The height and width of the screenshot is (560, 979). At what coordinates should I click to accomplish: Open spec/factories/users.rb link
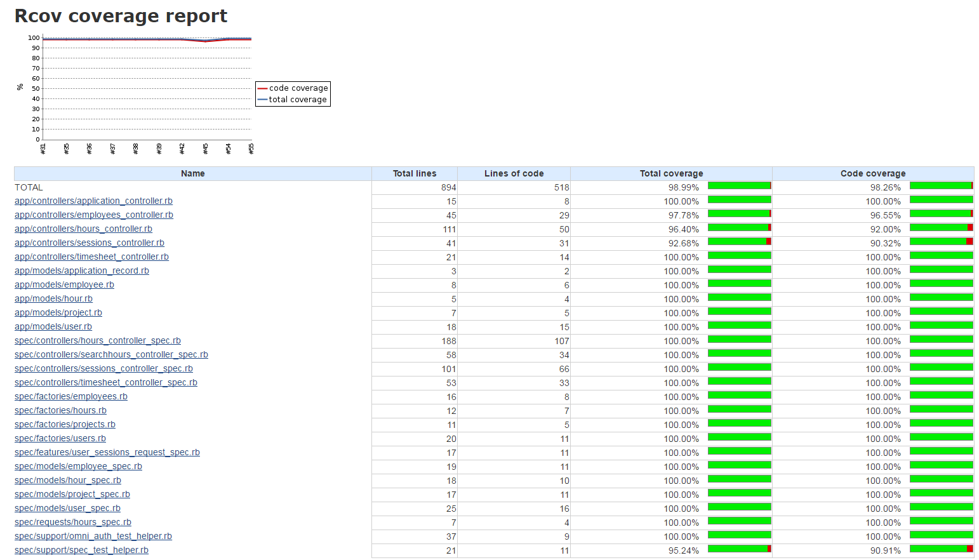[60, 439]
